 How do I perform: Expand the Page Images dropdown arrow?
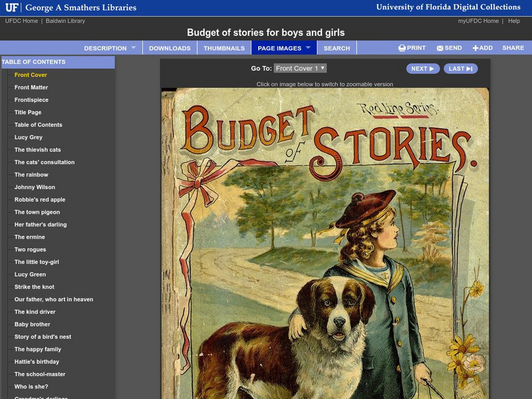tap(309, 47)
